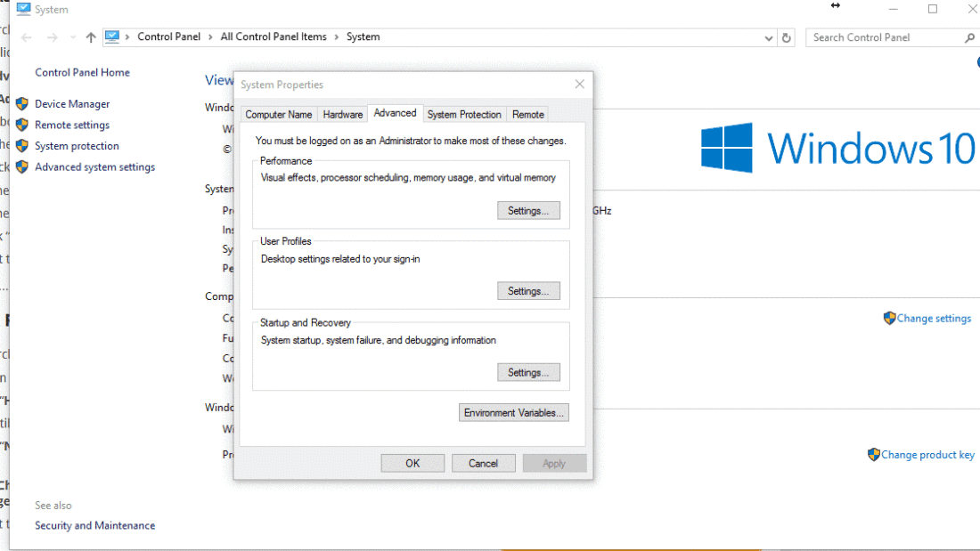Click the Change product key link
This screenshot has height=551, width=980.
[928, 454]
